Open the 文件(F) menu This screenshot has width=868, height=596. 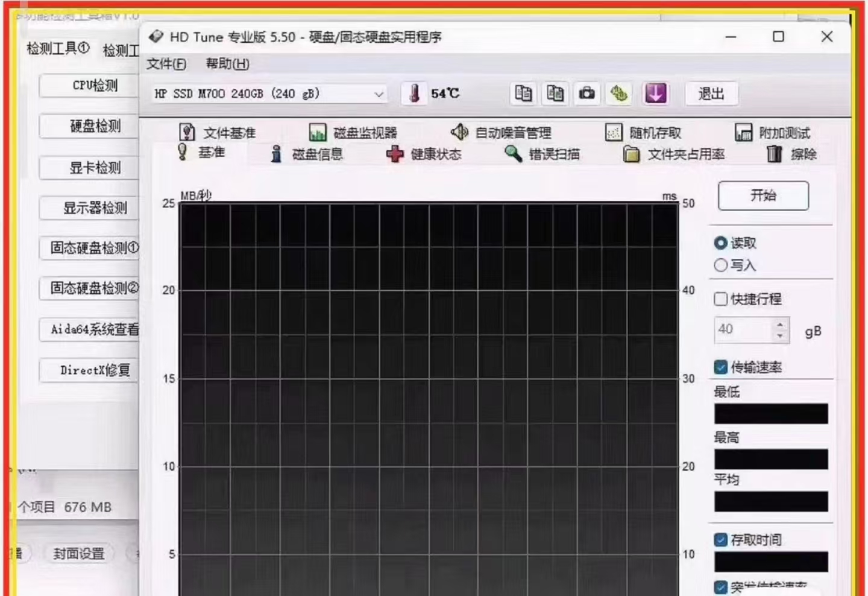[x=166, y=64]
